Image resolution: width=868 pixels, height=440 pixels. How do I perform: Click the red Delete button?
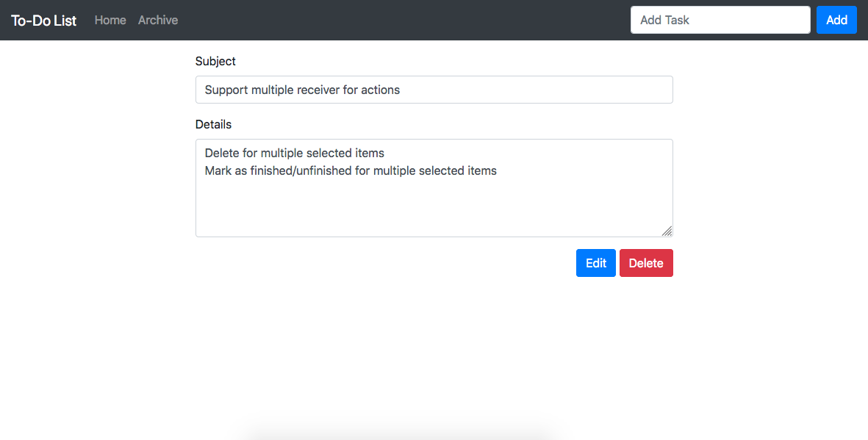coord(646,263)
